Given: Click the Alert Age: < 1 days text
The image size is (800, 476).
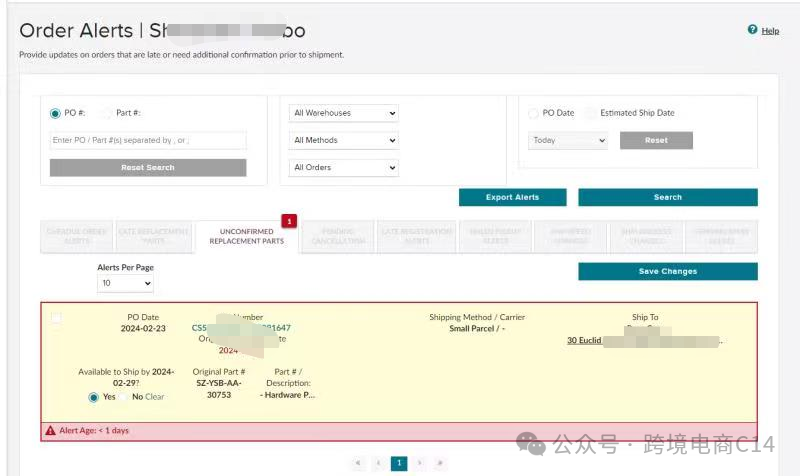Looking at the screenshot, I should (x=94, y=431).
